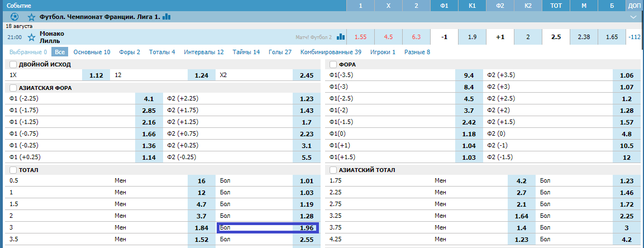Select main total under odds 2.38
The height and width of the screenshot is (248, 644).
tap(584, 37)
